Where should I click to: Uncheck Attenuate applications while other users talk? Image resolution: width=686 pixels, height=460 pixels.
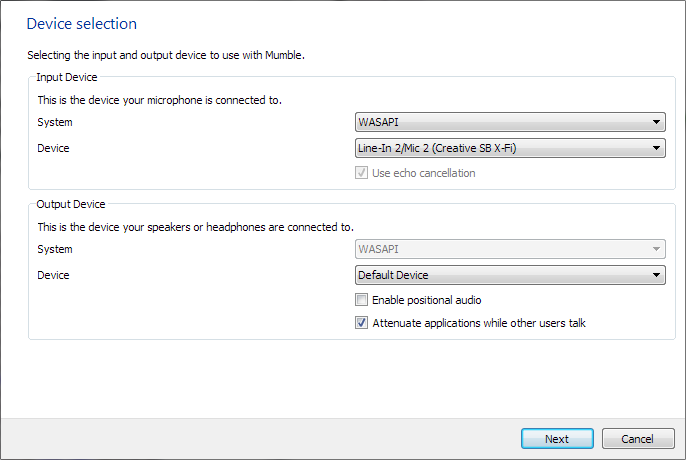(361, 323)
